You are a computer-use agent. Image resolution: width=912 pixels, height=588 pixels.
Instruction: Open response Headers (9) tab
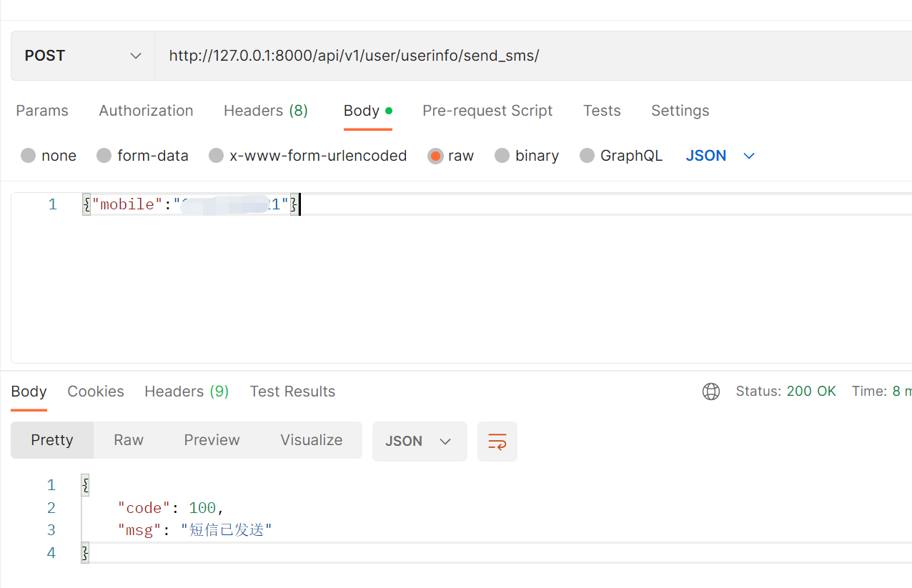pos(187,392)
